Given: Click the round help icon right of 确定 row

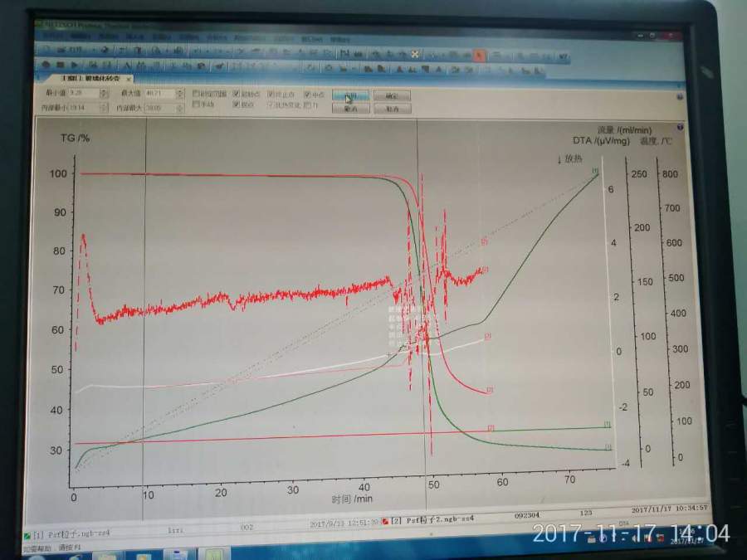Looking at the screenshot, I should [x=679, y=96].
